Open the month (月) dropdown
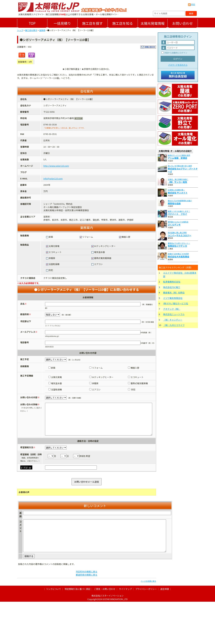The width and height of the screenshot is (215, 644). click(51, 456)
